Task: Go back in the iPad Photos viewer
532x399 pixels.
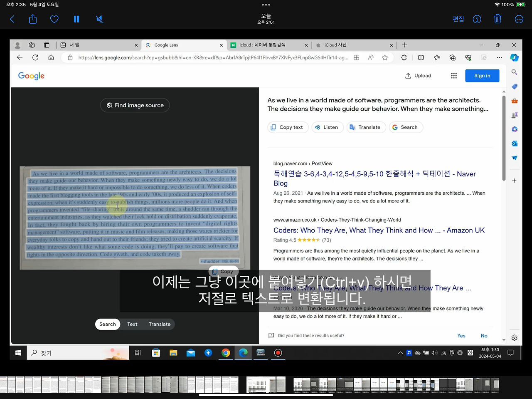Action: tap(12, 19)
